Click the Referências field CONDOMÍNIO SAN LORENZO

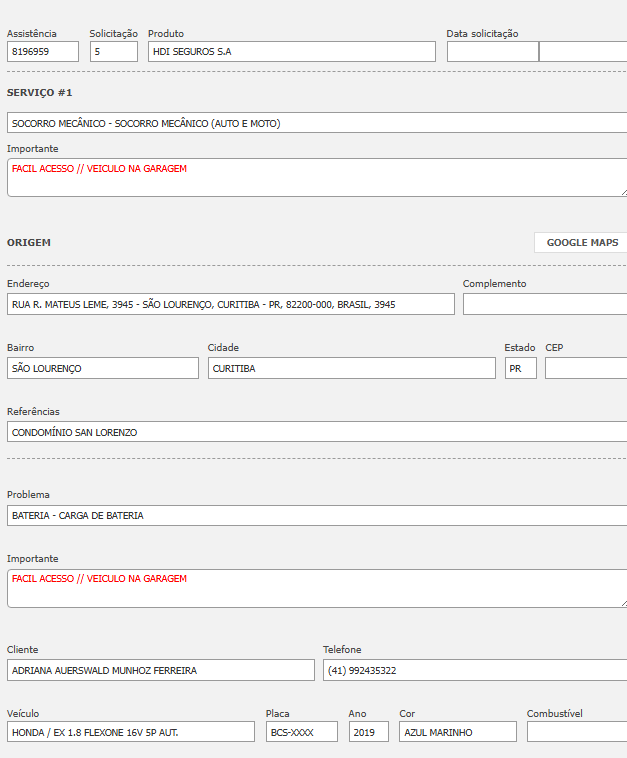tap(316, 432)
